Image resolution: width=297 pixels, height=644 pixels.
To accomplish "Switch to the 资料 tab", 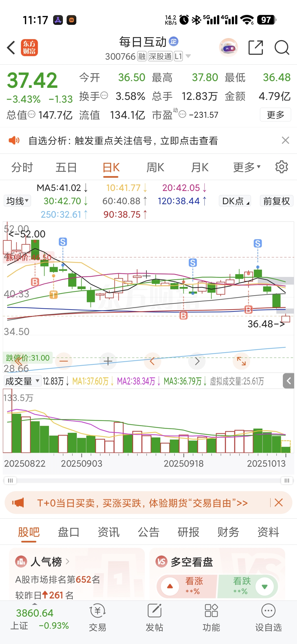I will pos(268,532).
